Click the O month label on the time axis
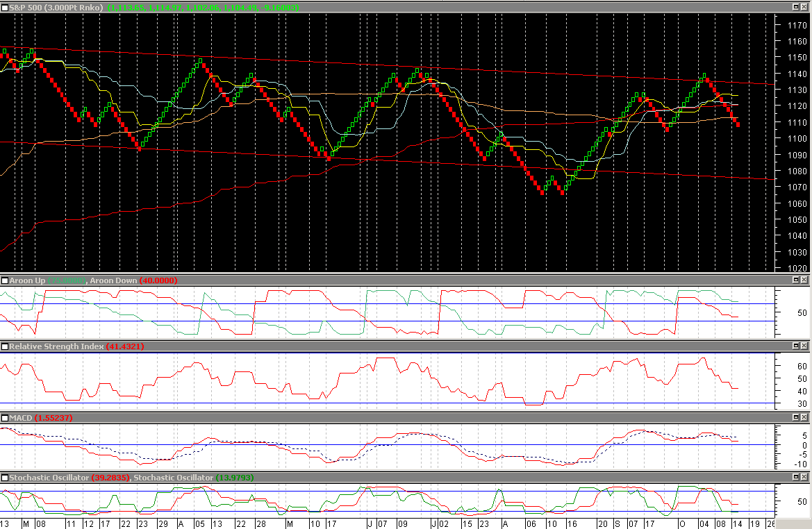This screenshot has height=529, width=812. click(x=681, y=523)
